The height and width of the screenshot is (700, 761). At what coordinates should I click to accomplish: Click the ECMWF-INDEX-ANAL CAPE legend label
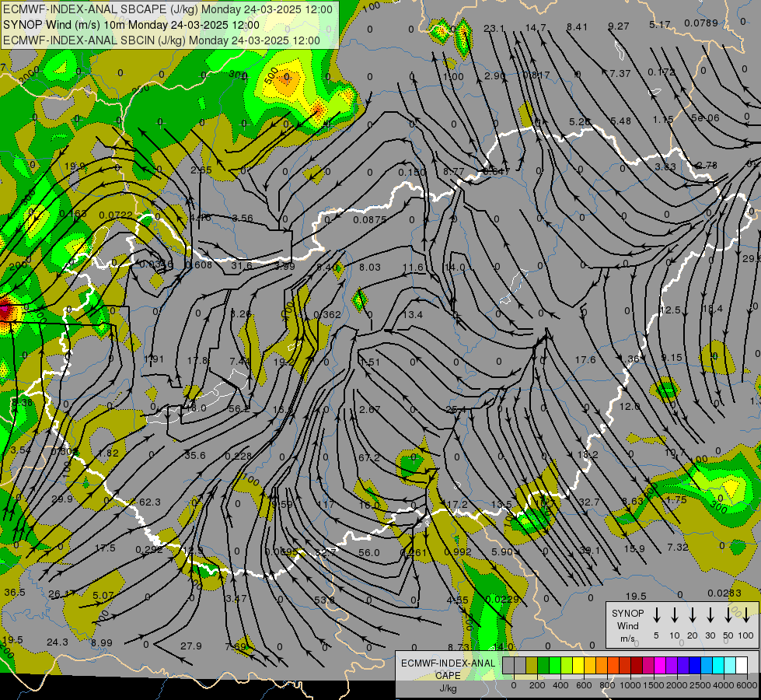tap(448, 669)
